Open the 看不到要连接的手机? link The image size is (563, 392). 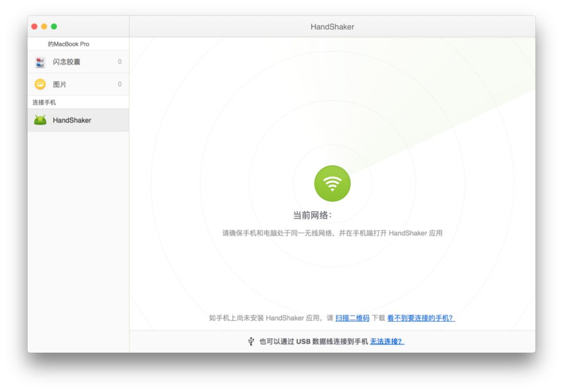pyautogui.click(x=421, y=318)
